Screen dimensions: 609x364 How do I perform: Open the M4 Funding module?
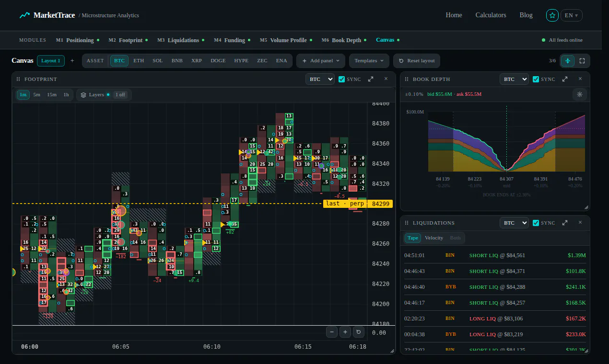click(232, 40)
